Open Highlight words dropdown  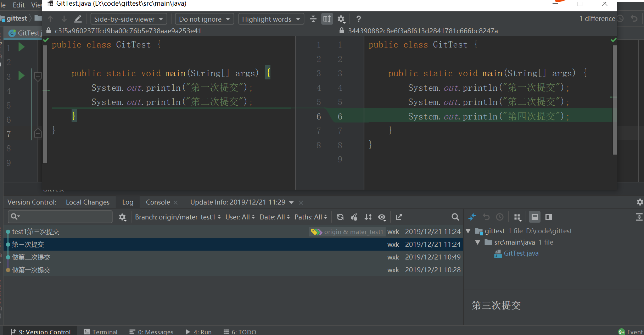[271, 19]
